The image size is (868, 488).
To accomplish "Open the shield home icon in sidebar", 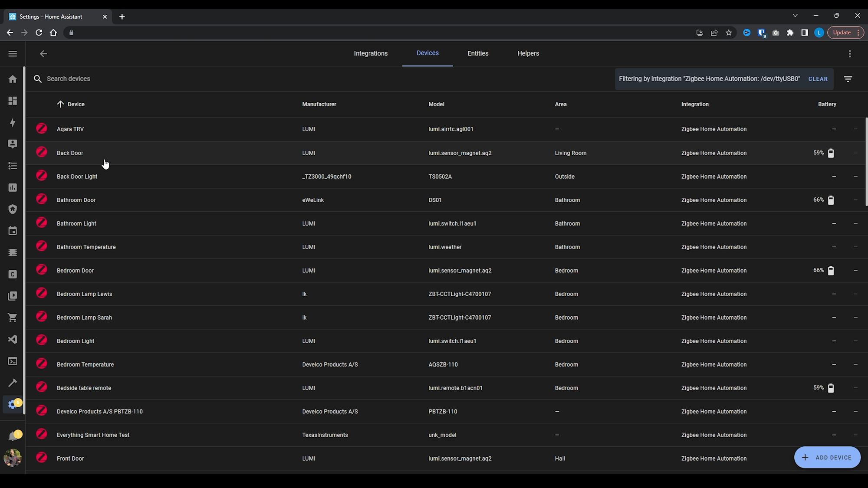I will 13,209.
